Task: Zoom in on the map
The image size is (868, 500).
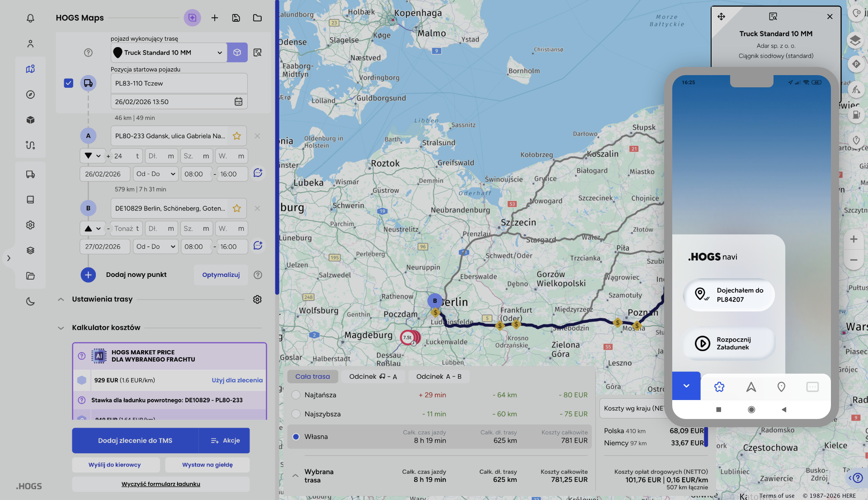Action: [x=854, y=239]
